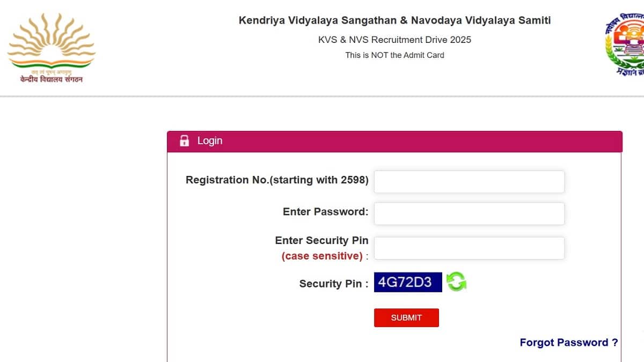The height and width of the screenshot is (362, 644).
Task: Click the Login panel header title
Action: (x=210, y=141)
